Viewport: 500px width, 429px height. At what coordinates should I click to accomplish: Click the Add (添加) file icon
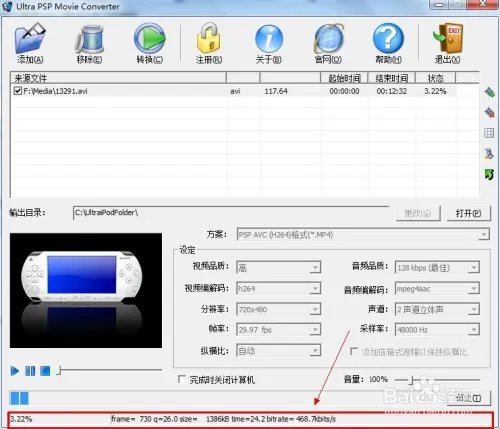tap(30, 38)
